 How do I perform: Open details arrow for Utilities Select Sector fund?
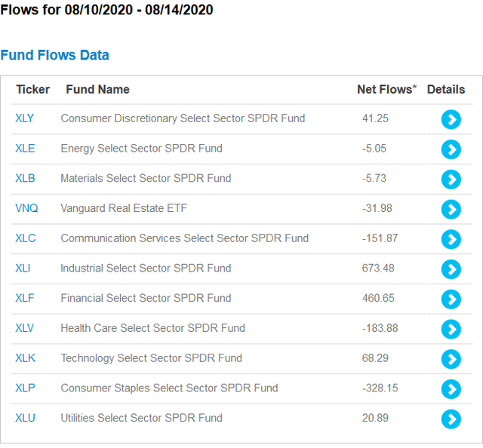(x=451, y=419)
